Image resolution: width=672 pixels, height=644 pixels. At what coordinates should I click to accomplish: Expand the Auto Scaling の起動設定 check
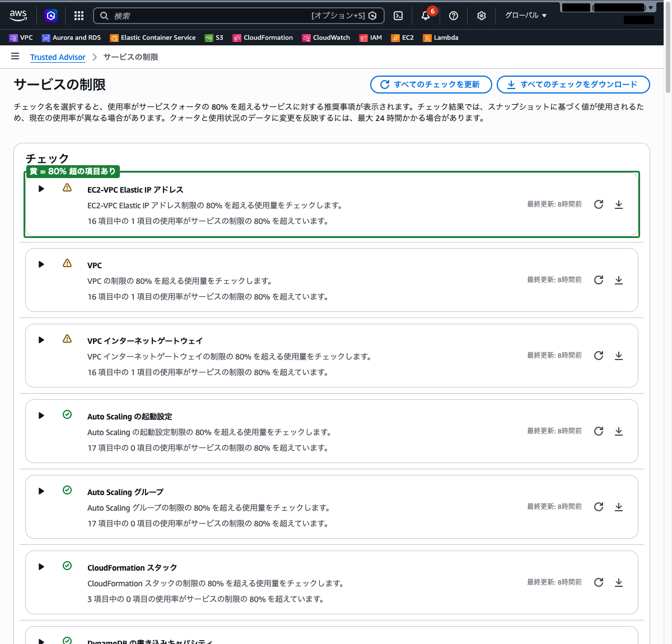click(x=41, y=416)
